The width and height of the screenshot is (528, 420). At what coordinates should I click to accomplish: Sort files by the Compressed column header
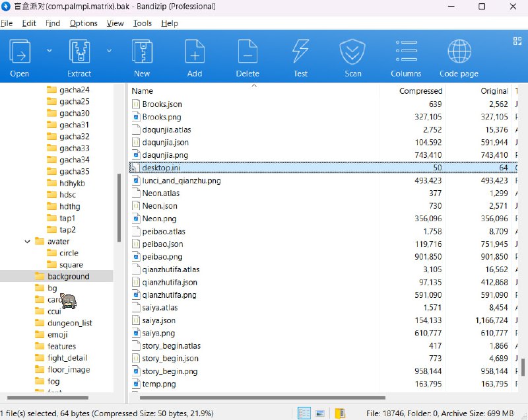pos(420,91)
